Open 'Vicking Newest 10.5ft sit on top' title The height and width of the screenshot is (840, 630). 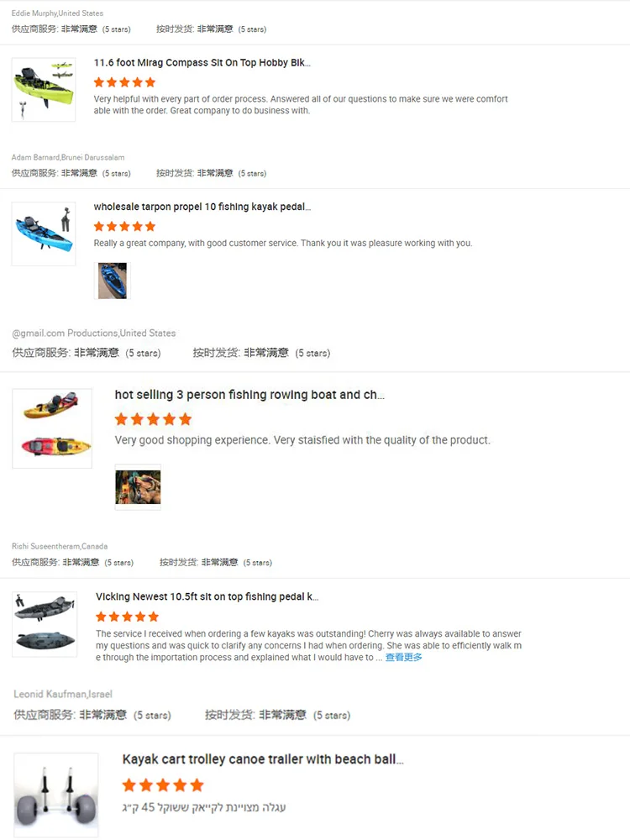(x=207, y=596)
